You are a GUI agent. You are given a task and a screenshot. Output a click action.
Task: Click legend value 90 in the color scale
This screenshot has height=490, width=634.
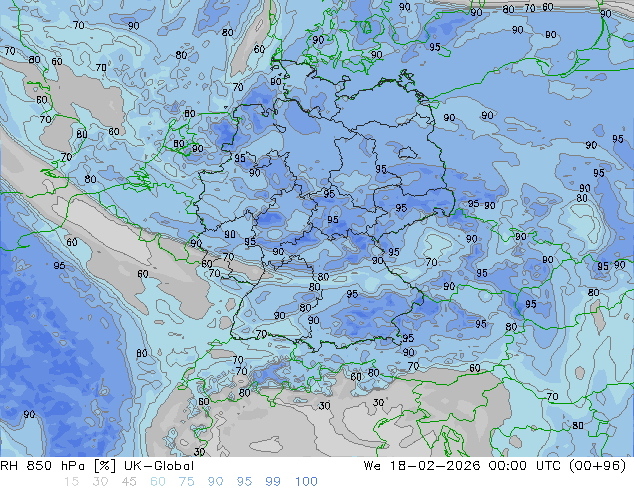click(215, 482)
